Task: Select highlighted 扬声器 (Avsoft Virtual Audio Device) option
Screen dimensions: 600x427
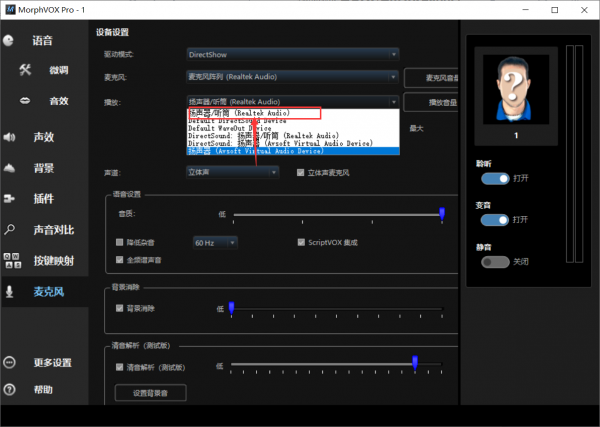Action: pos(293,151)
